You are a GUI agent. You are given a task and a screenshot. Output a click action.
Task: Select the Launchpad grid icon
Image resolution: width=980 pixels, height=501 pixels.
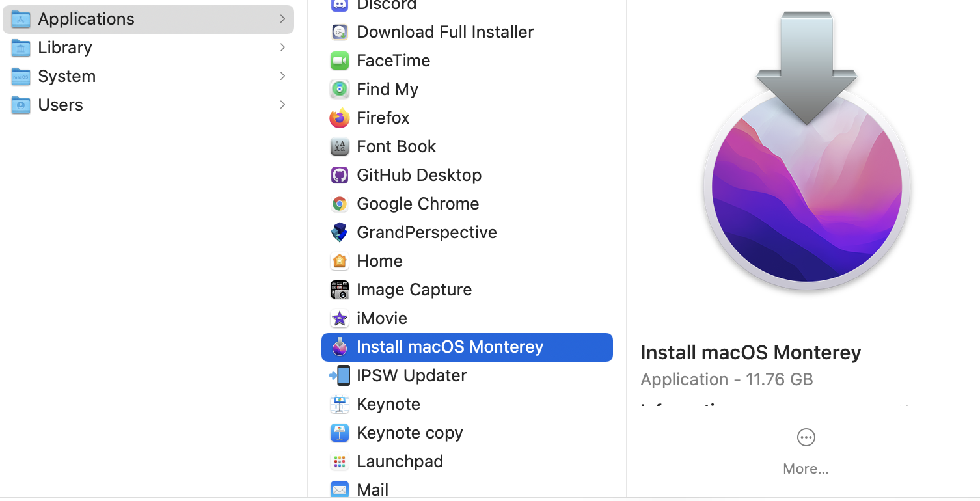point(340,461)
